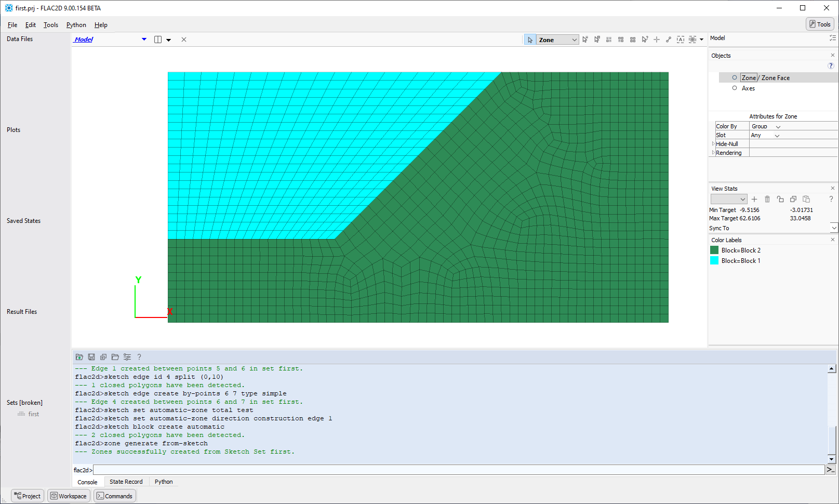Click the unlock icon in View Stats
The width and height of the screenshot is (839, 504).
780,199
